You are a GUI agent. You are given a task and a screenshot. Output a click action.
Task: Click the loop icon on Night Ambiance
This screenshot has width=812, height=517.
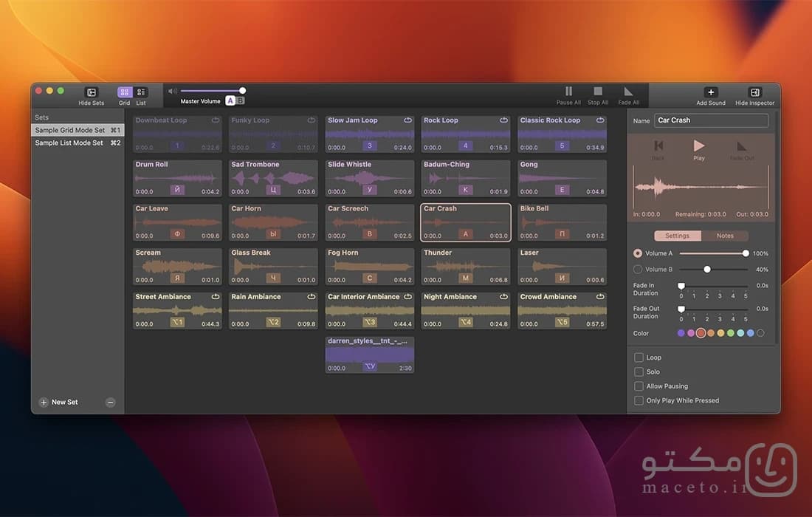tap(503, 297)
